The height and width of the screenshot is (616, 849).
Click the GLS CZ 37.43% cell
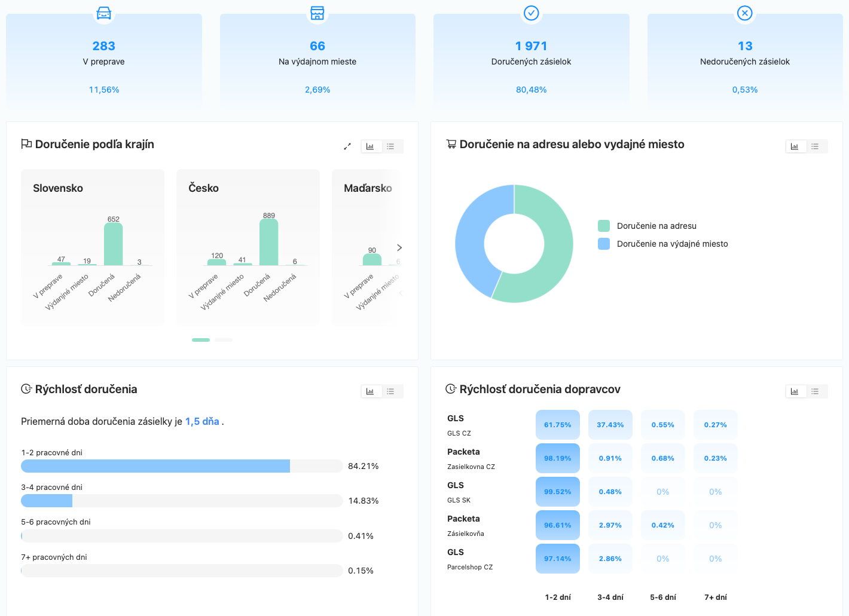[610, 425]
